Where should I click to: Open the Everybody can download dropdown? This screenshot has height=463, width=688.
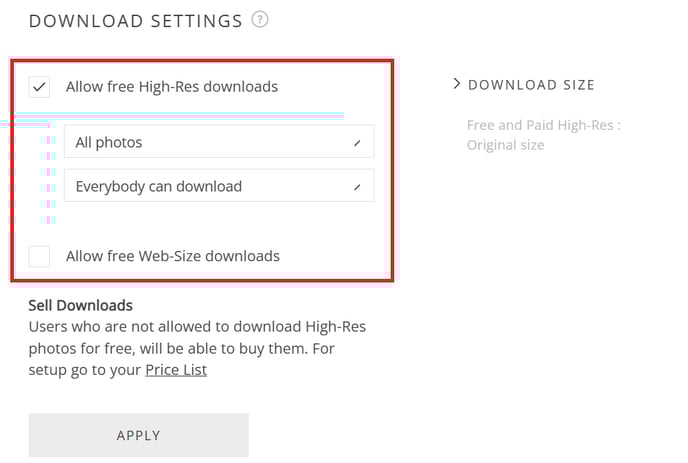[x=219, y=186]
